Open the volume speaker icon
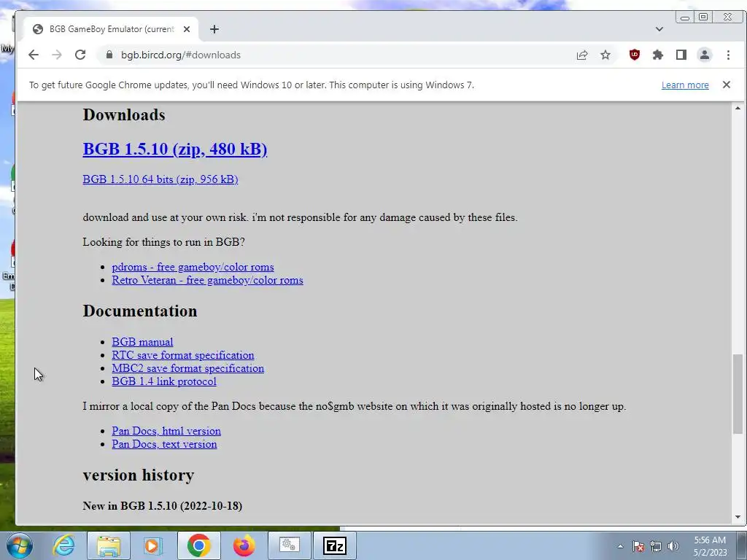The image size is (747, 560). [673, 546]
